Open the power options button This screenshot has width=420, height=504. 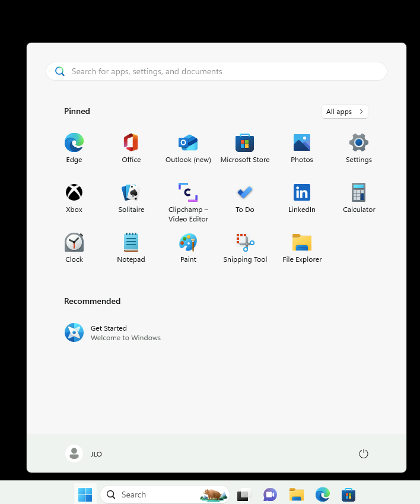pos(364,454)
